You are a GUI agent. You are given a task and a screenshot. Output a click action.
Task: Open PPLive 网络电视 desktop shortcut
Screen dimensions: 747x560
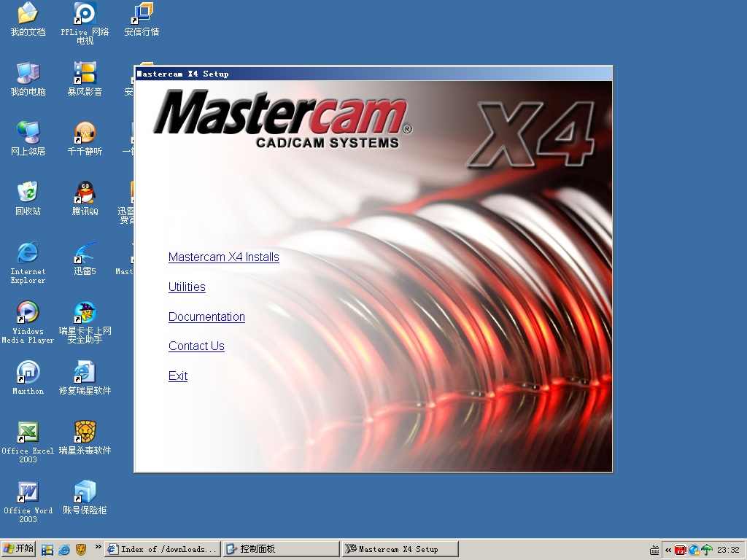[x=85, y=23]
